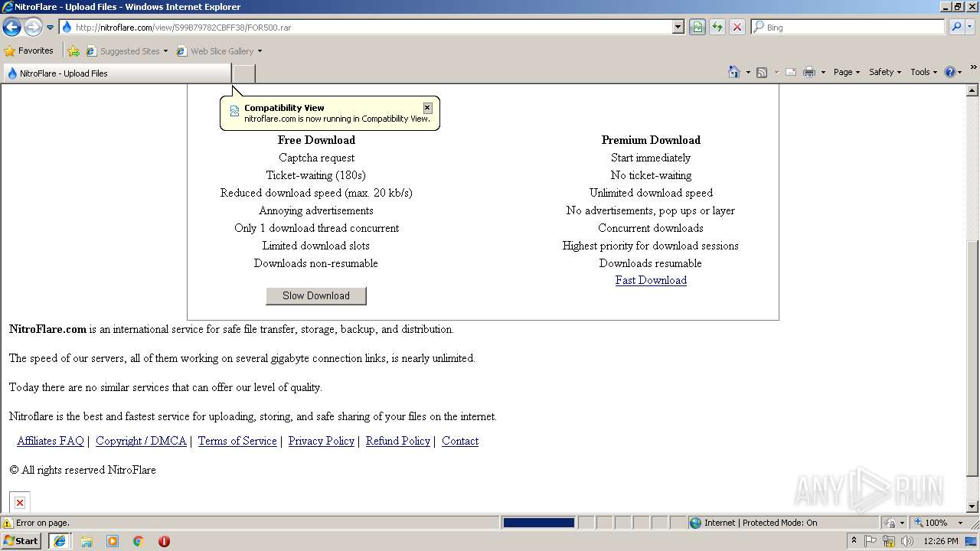Viewport: 980px width, 551px height.
Task: Open the Tools menu
Action: point(923,72)
